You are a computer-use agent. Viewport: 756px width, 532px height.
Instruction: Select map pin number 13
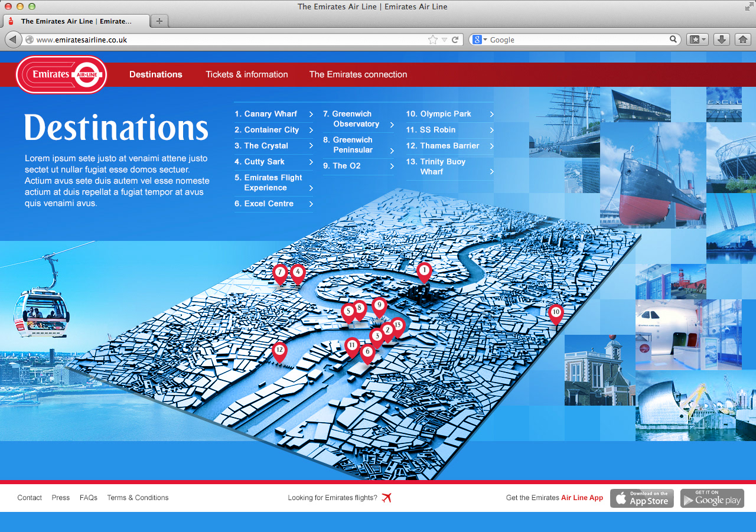point(398,326)
